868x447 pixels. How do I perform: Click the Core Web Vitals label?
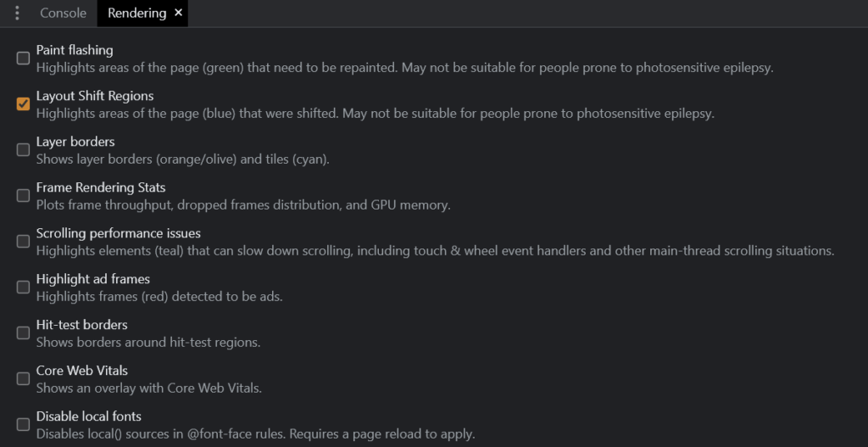point(81,371)
